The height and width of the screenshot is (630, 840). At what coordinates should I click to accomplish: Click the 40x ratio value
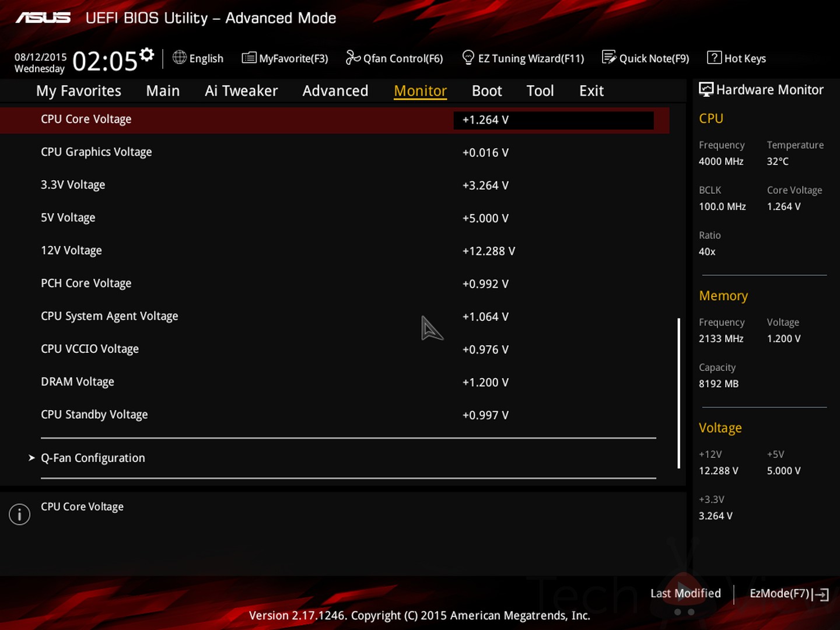coord(707,252)
